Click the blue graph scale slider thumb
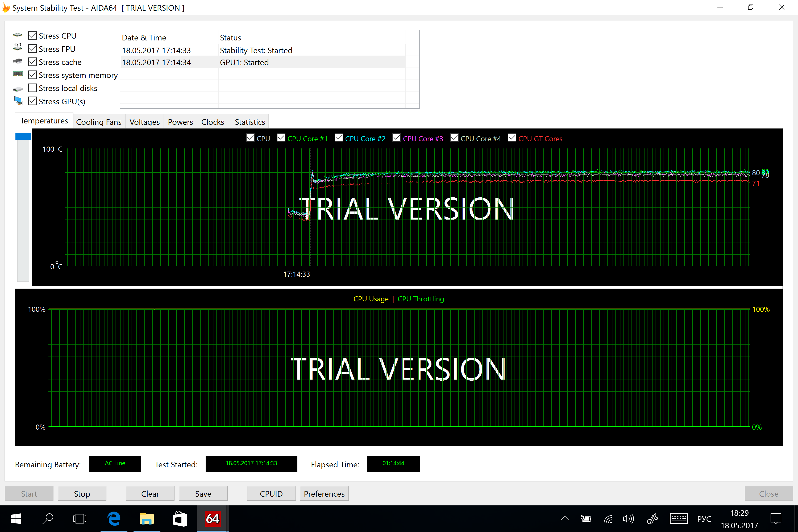The height and width of the screenshot is (532, 798). 23,136
